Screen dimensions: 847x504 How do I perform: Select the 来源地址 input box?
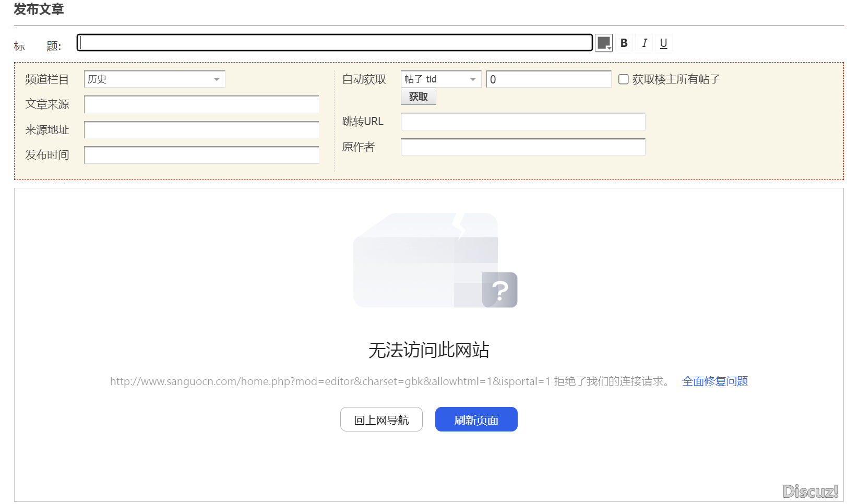pyautogui.click(x=201, y=130)
